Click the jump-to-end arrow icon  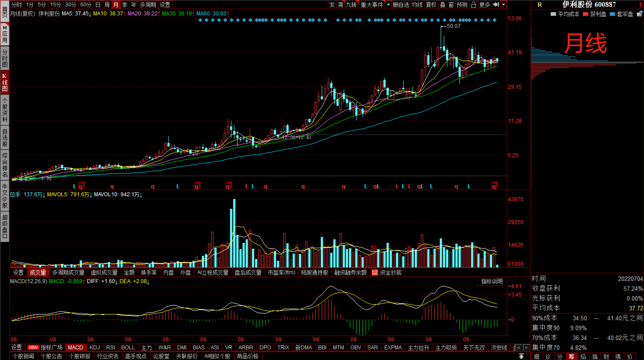496,4
